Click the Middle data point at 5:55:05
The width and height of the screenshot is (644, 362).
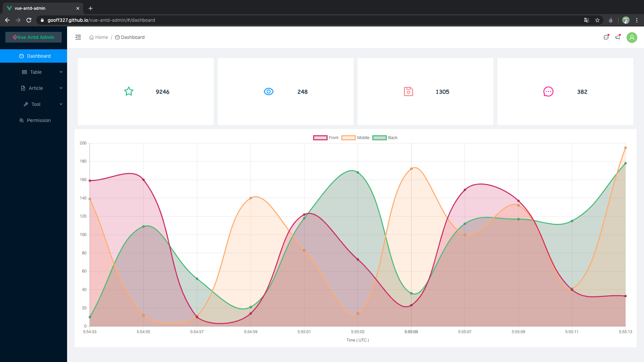pyautogui.click(x=411, y=169)
